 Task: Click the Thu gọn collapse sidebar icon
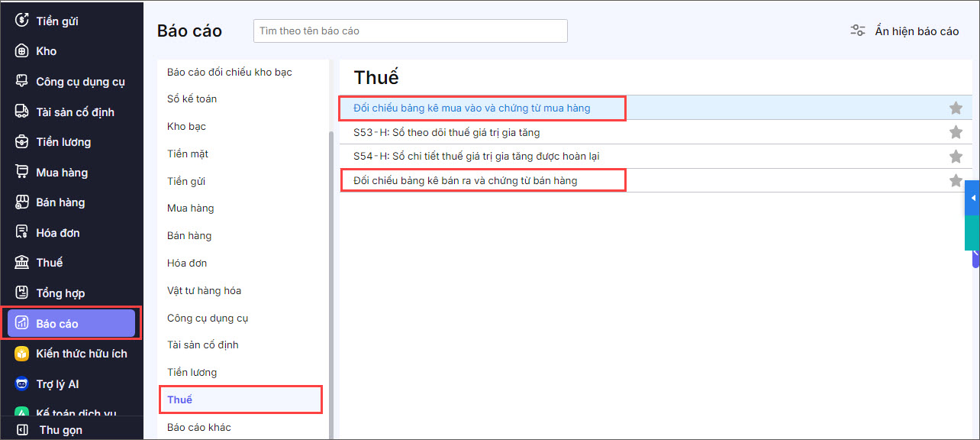pos(22,429)
